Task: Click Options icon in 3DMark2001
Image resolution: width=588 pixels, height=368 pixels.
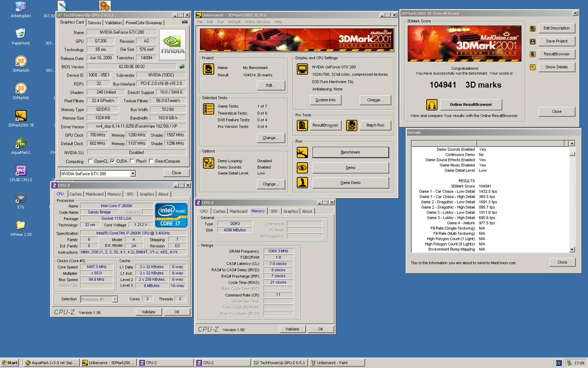Action: click(208, 163)
